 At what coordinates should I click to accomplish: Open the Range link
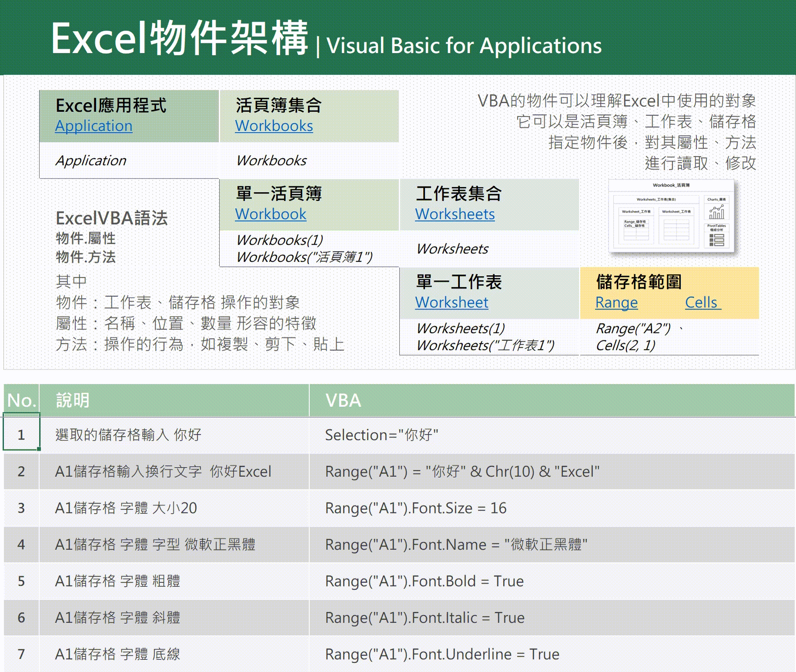point(616,303)
